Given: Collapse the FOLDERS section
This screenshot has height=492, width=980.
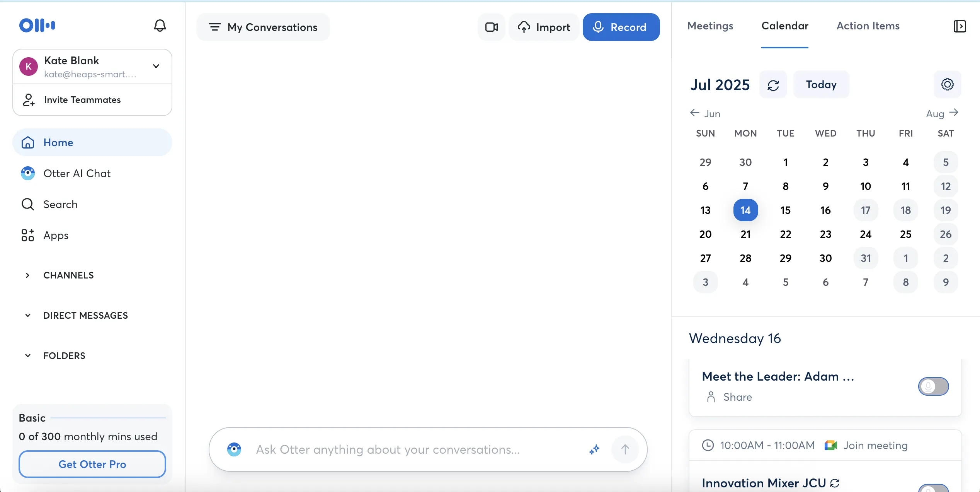Looking at the screenshot, I should coord(27,356).
